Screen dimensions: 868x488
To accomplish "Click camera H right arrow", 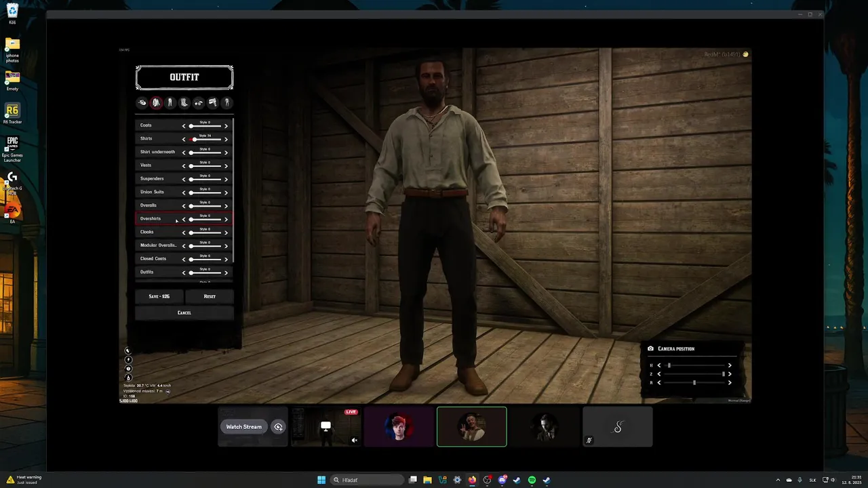I will (730, 365).
